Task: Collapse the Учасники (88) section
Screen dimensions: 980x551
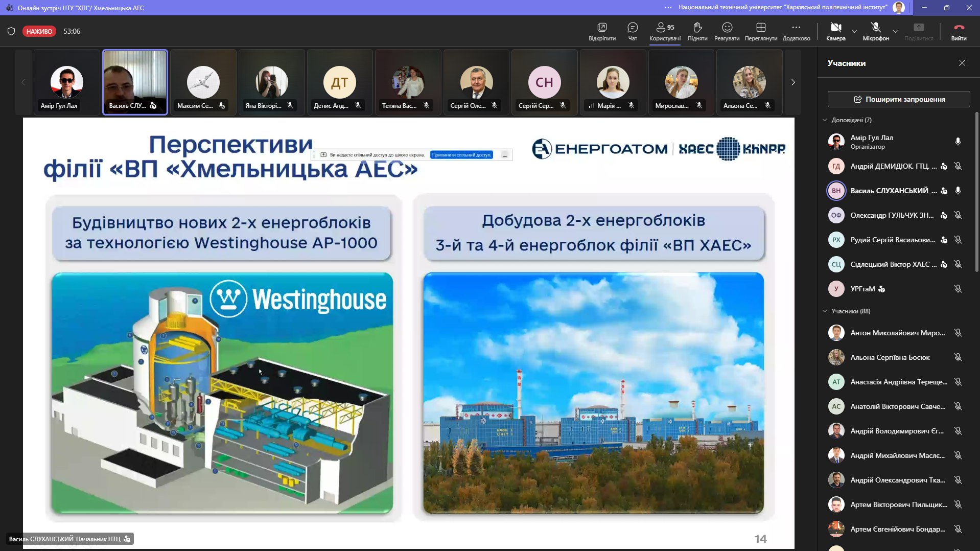Action: (825, 311)
